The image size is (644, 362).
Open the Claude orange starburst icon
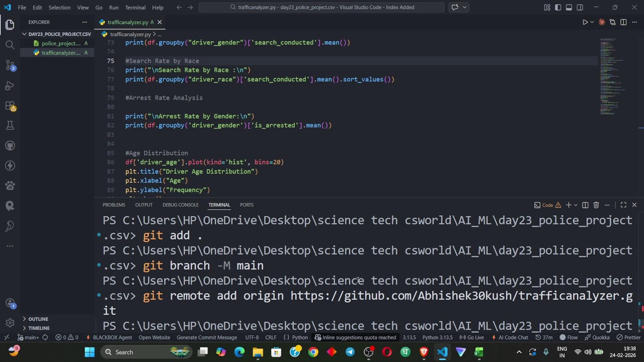pyautogui.click(x=602, y=22)
